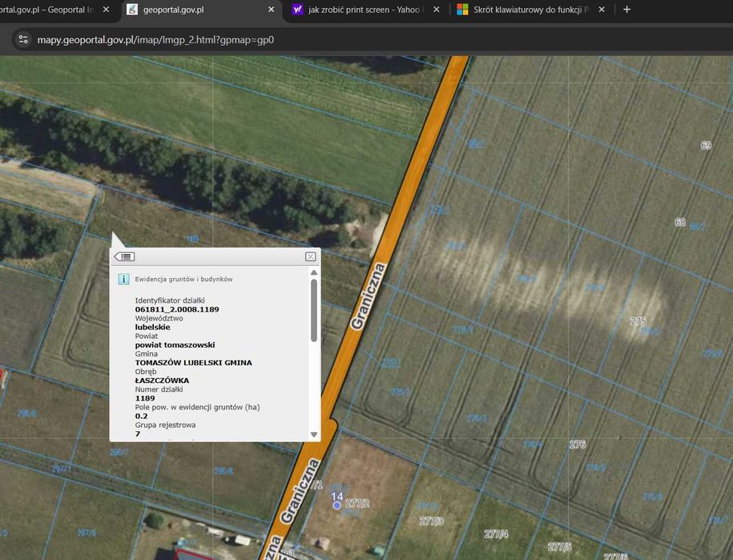
Task: Click the popup scrollbar up arrow
Action: click(x=314, y=272)
